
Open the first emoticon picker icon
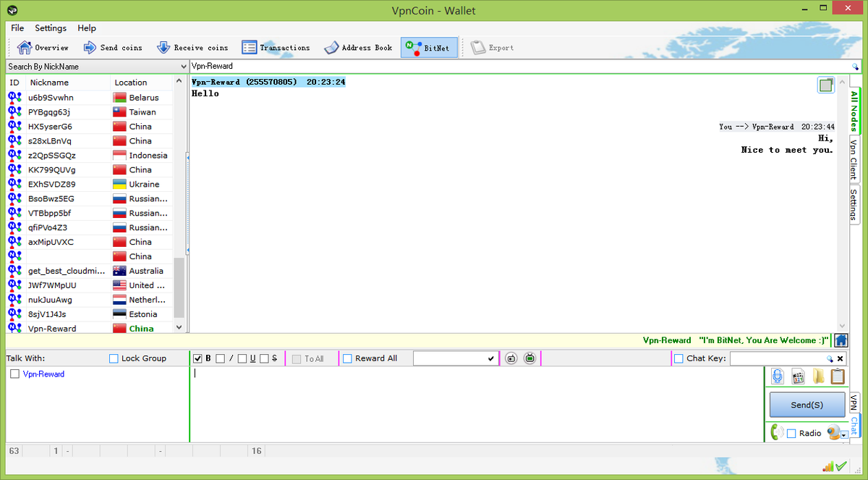point(511,358)
